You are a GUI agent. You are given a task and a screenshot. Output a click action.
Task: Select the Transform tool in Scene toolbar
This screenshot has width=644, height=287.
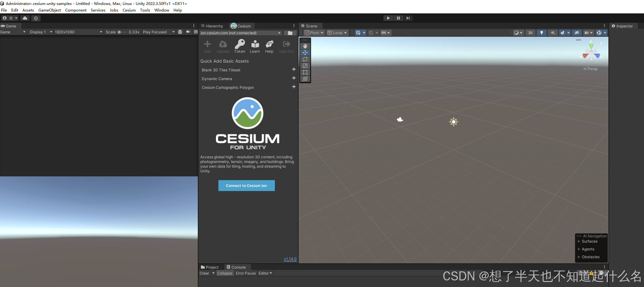(305, 79)
